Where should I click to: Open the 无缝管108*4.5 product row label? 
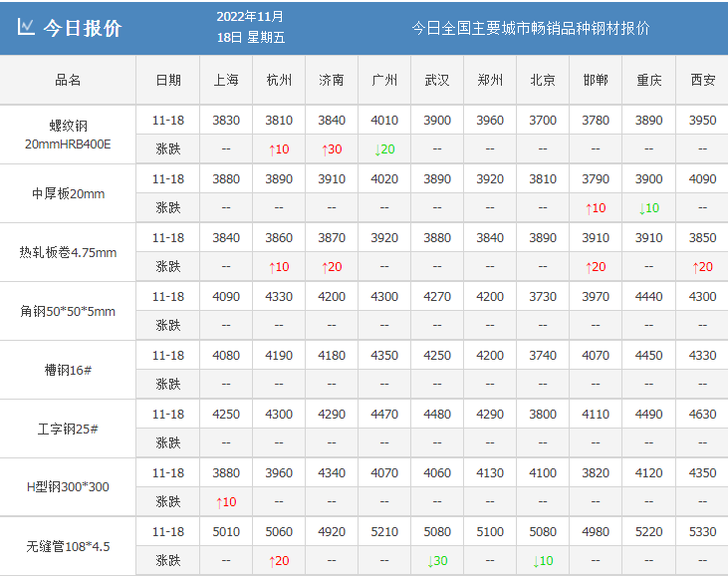pyautogui.click(x=68, y=546)
